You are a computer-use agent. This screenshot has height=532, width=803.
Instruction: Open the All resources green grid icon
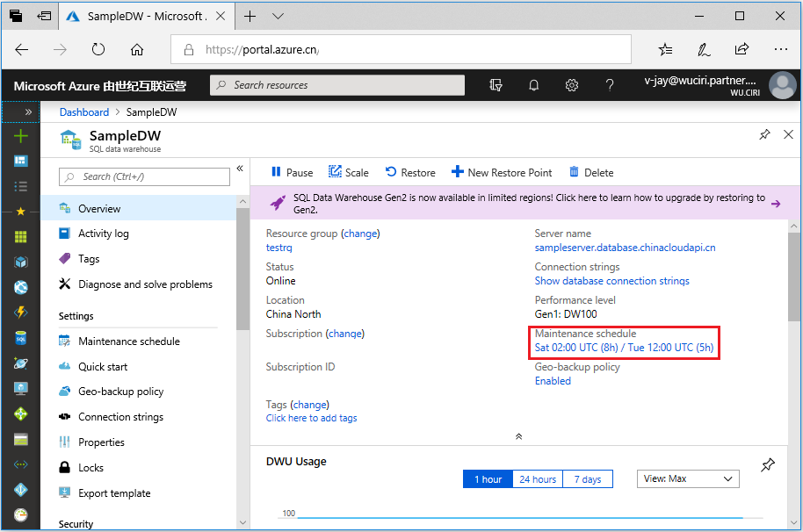click(20, 236)
